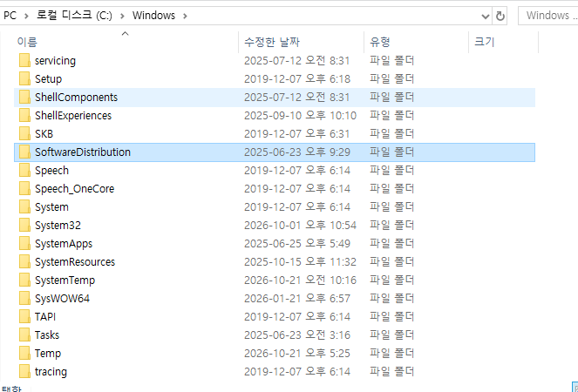The image size is (578, 392).
Task: Select the tracing folder name
Action: 51,372
